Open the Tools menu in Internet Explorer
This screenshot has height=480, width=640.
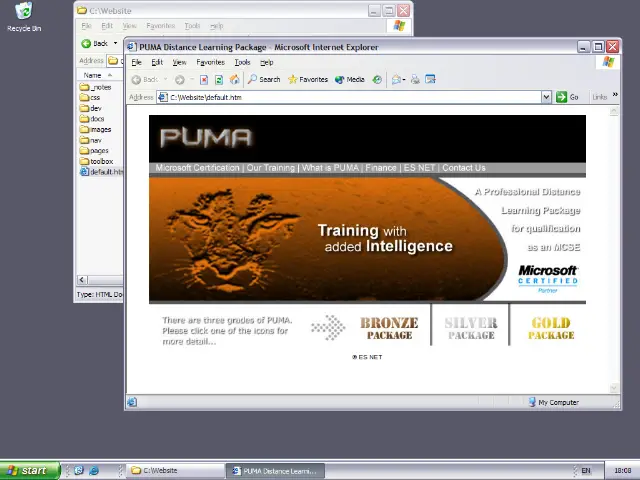coord(242,62)
